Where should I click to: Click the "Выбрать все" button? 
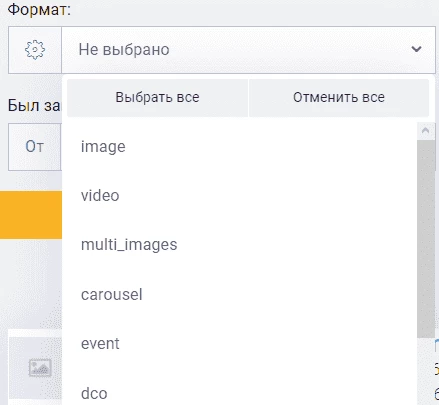[157, 98]
